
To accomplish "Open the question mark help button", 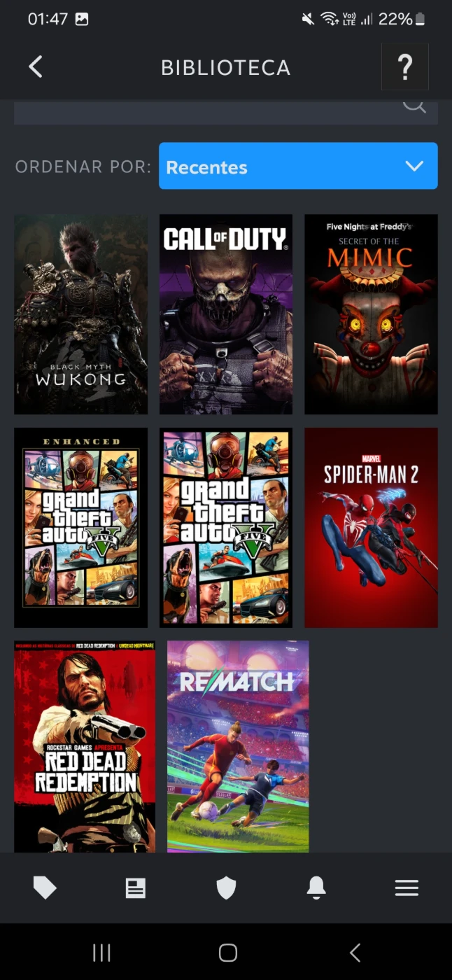I will [405, 67].
